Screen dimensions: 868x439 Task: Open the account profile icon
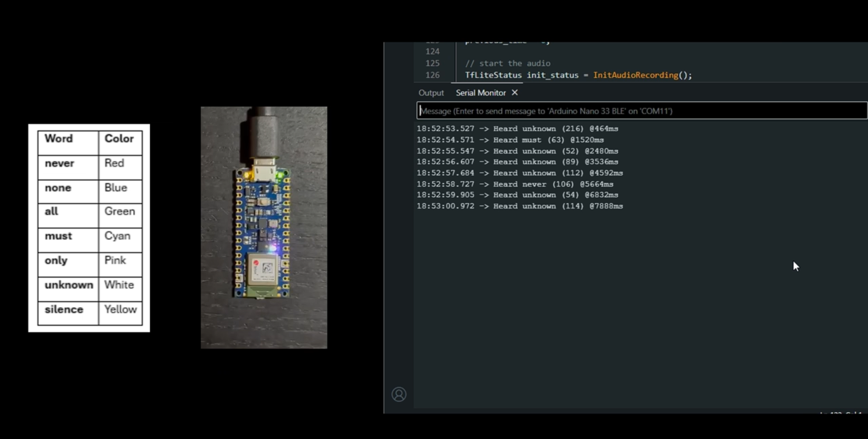coord(398,394)
